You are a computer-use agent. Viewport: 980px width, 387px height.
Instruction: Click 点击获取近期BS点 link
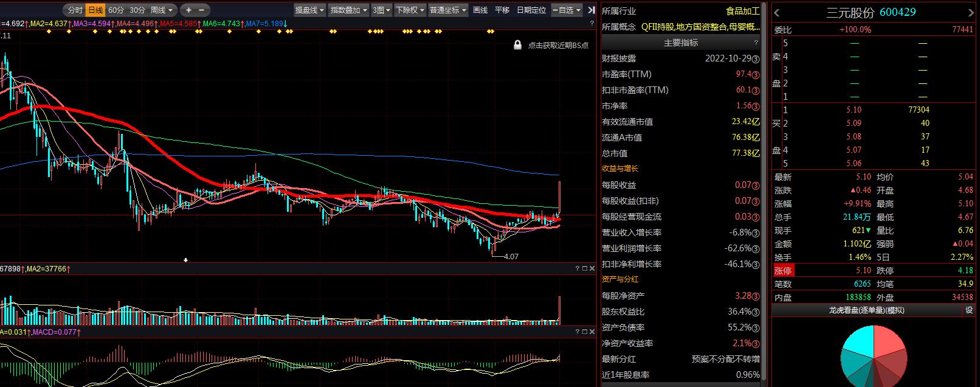pyautogui.click(x=558, y=46)
